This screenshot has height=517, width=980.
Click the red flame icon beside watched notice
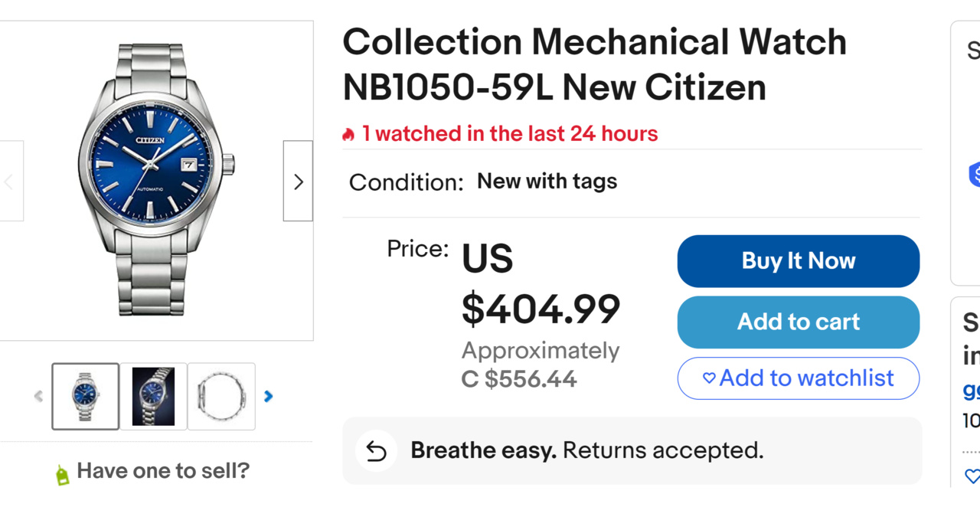coord(349,135)
